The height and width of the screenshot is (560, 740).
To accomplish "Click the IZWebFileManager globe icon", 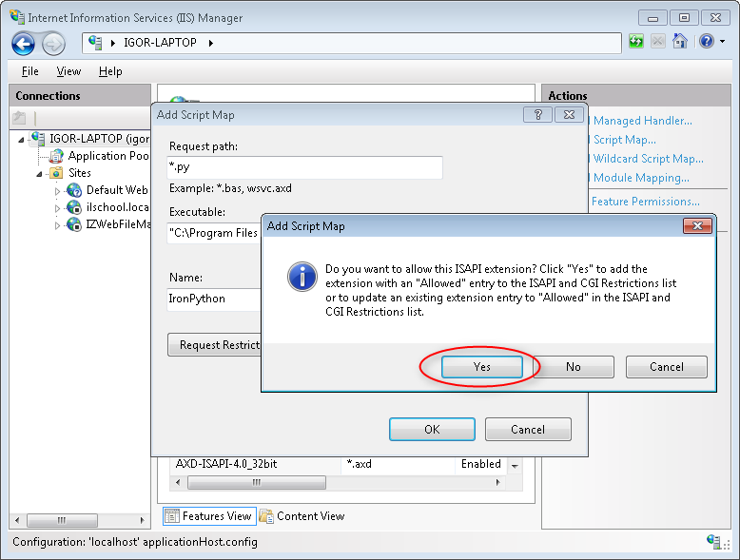I will click(x=74, y=223).
